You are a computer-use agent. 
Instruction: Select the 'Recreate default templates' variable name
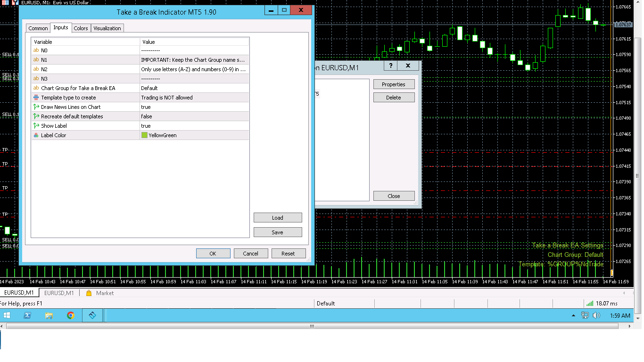72,116
